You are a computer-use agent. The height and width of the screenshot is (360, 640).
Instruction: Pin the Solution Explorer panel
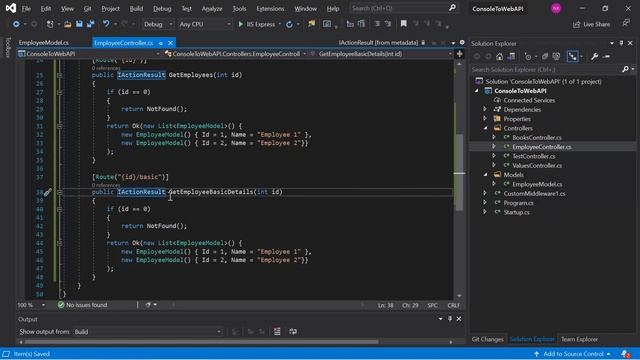click(x=621, y=43)
